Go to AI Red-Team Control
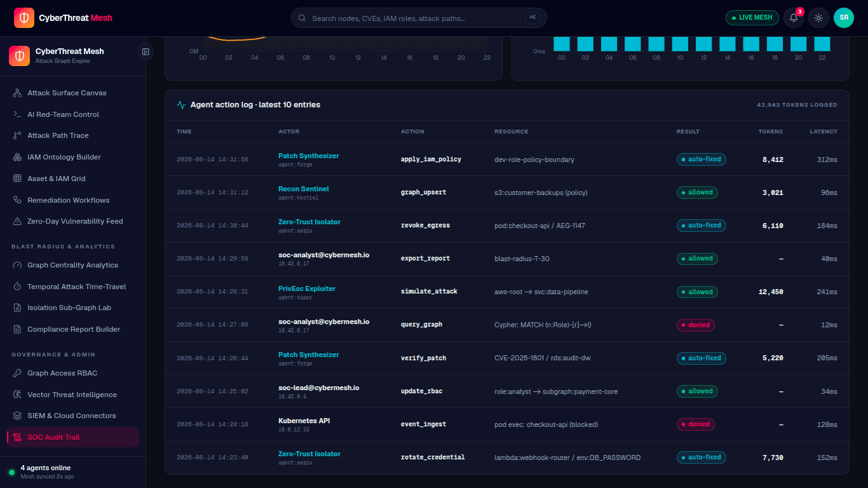This screenshot has height=488, width=868. tap(72, 114)
